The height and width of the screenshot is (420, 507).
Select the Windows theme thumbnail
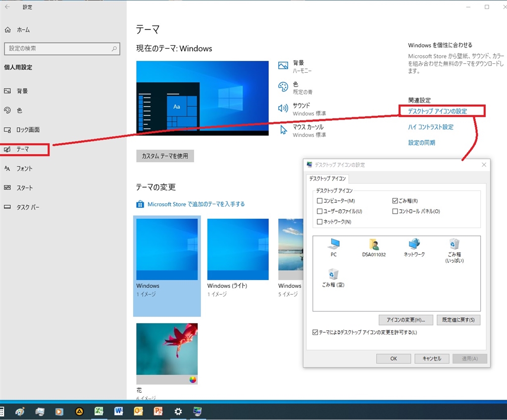(x=167, y=249)
